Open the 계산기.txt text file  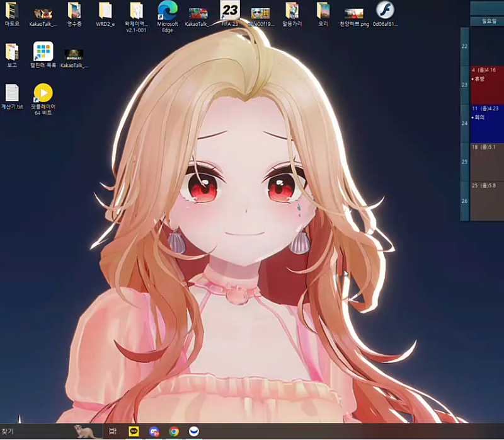click(x=12, y=93)
